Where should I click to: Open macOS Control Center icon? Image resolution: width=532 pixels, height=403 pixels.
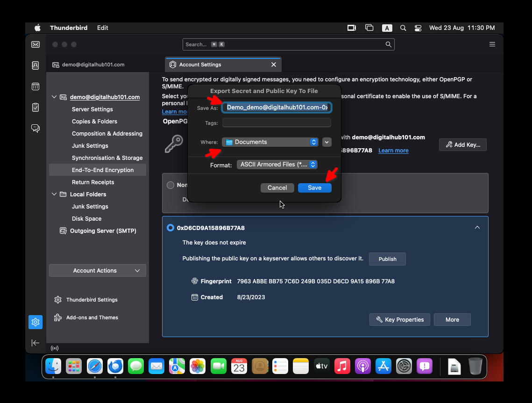(x=418, y=28)
